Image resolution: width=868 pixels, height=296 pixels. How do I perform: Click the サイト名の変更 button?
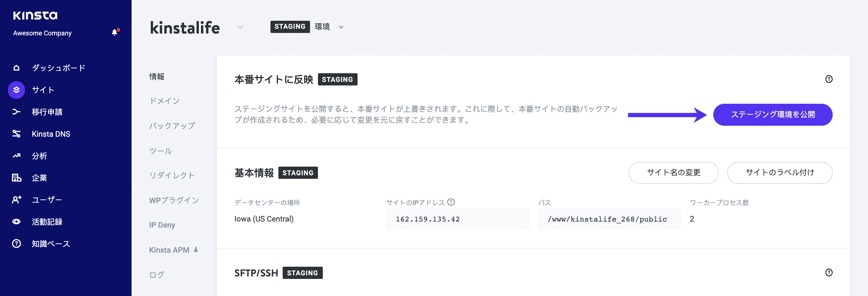click(673, 172)
